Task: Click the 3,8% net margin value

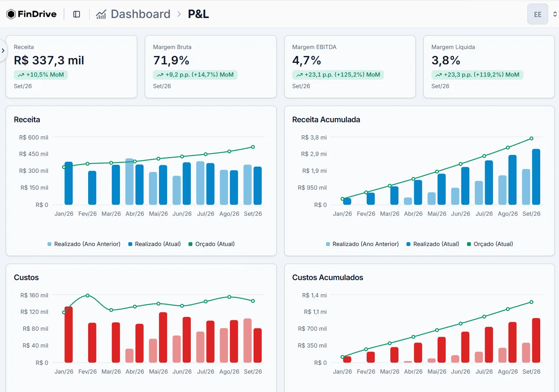Action: click(x=446, y=60)
